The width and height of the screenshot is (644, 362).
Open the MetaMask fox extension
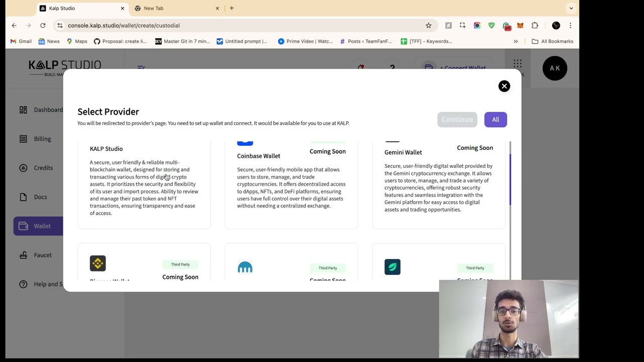(520, 25)
